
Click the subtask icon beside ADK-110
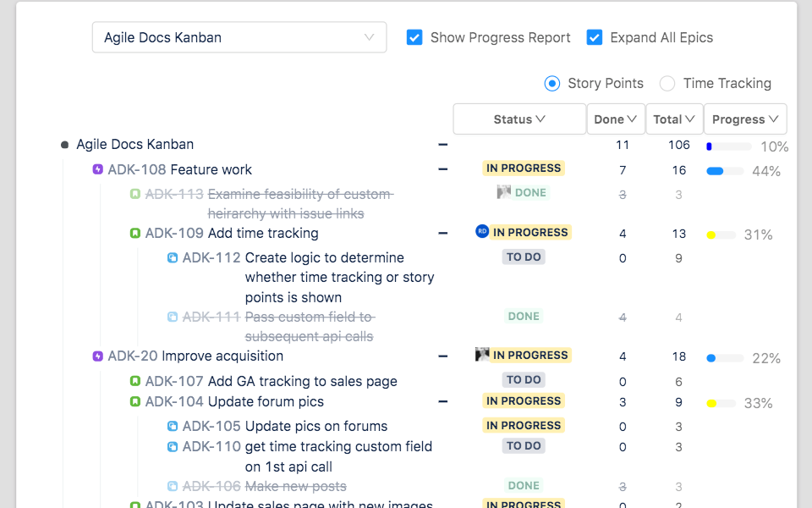[173, 446]
